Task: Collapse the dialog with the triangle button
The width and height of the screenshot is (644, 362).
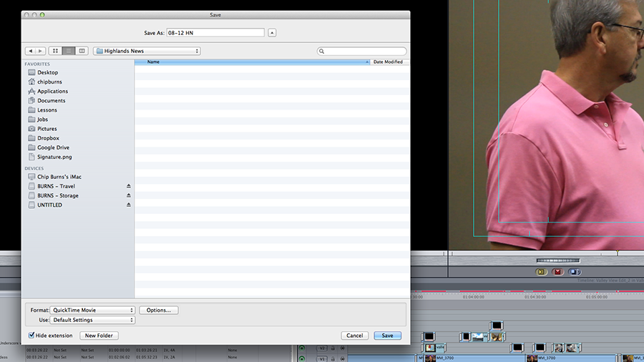Action: 272,33
